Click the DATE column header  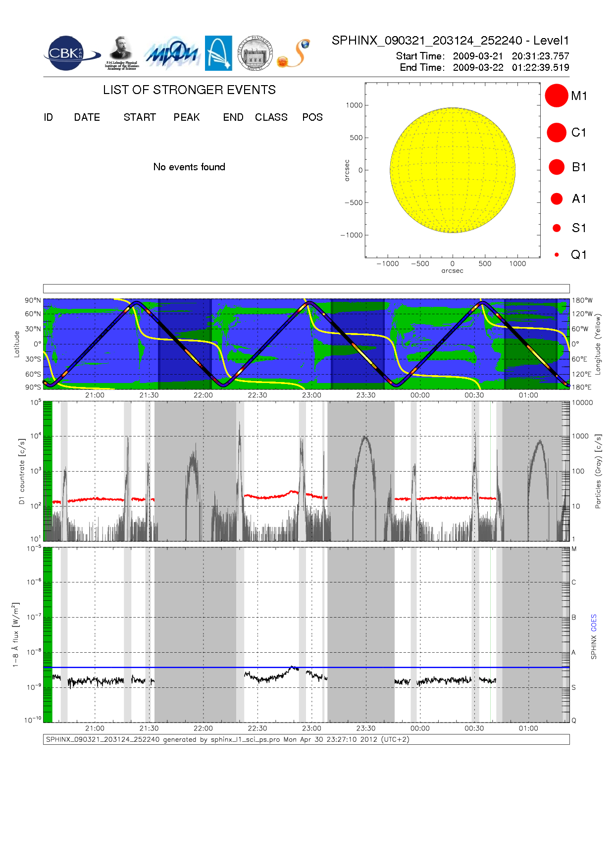click(x=87, y=117)
